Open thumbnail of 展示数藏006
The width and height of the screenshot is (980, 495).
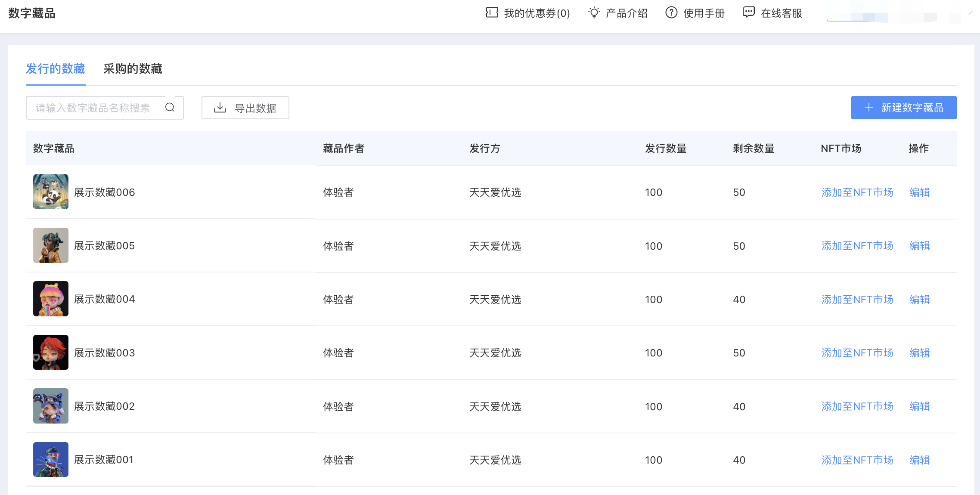[51, 192]
